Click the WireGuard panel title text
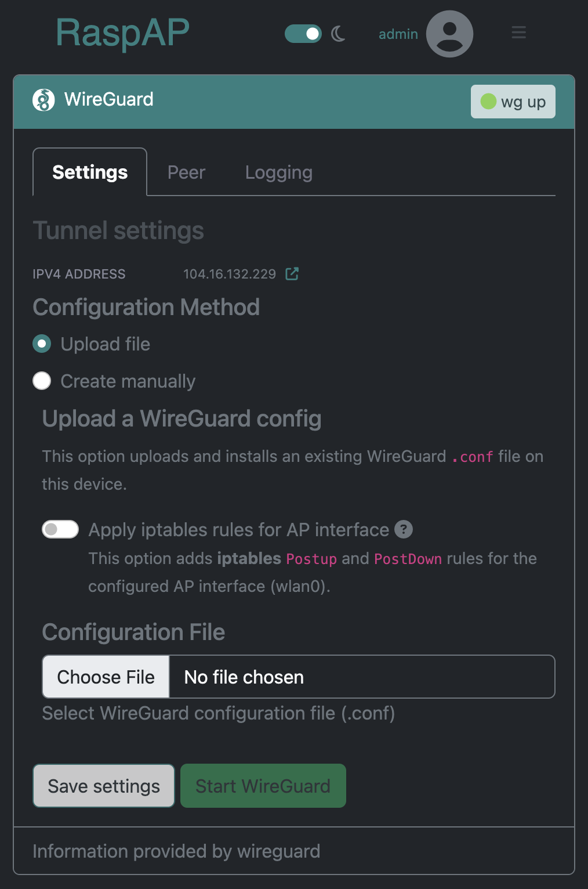The width and height of the screenshot is (588, 889). 109,99
